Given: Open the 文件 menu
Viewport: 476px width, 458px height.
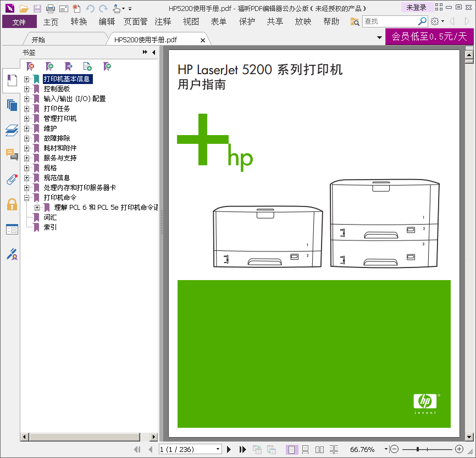Looking at the screenshot, I should [x=19, y=22].
